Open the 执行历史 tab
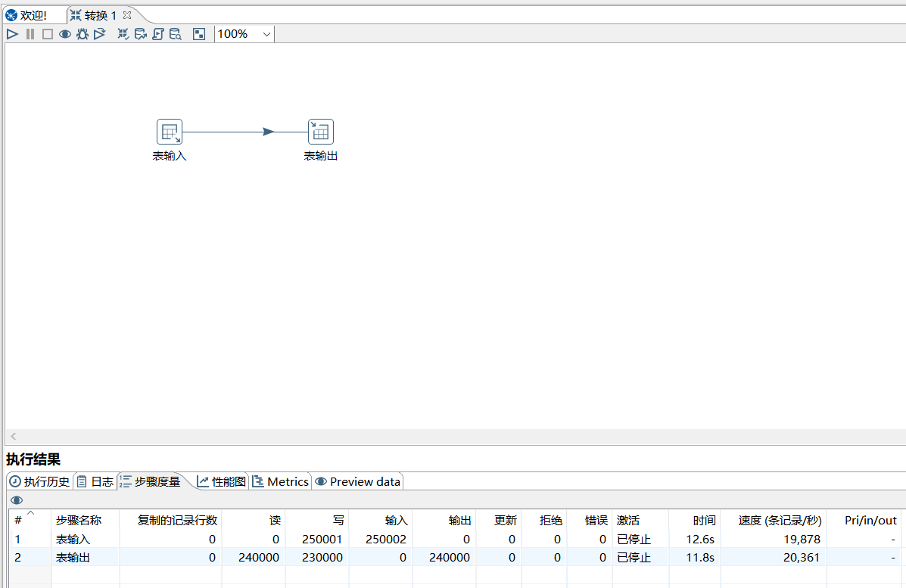Viewport: 906px width, 588px height. pos(40,482)
